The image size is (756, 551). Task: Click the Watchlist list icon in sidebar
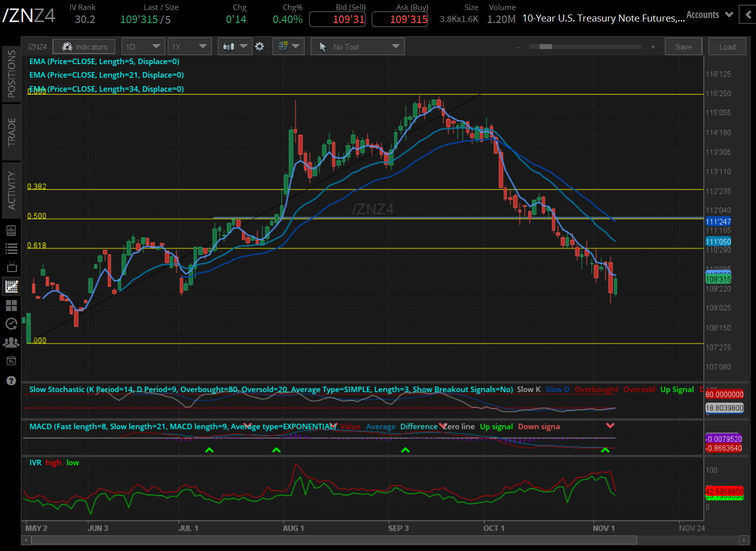click(11, 248)
